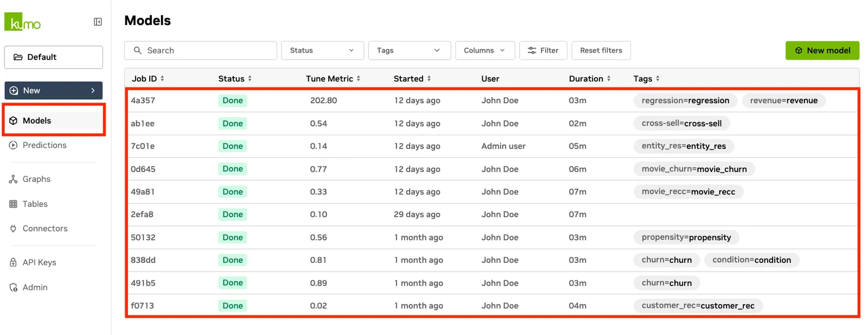Open job 50132 row
Screen dimensions: 868x335
point(492,237)
